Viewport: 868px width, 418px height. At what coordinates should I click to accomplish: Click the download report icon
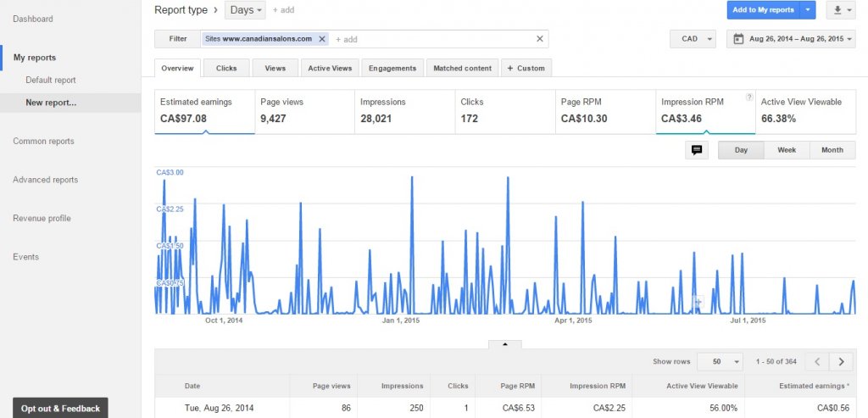(x=842, y=10)
